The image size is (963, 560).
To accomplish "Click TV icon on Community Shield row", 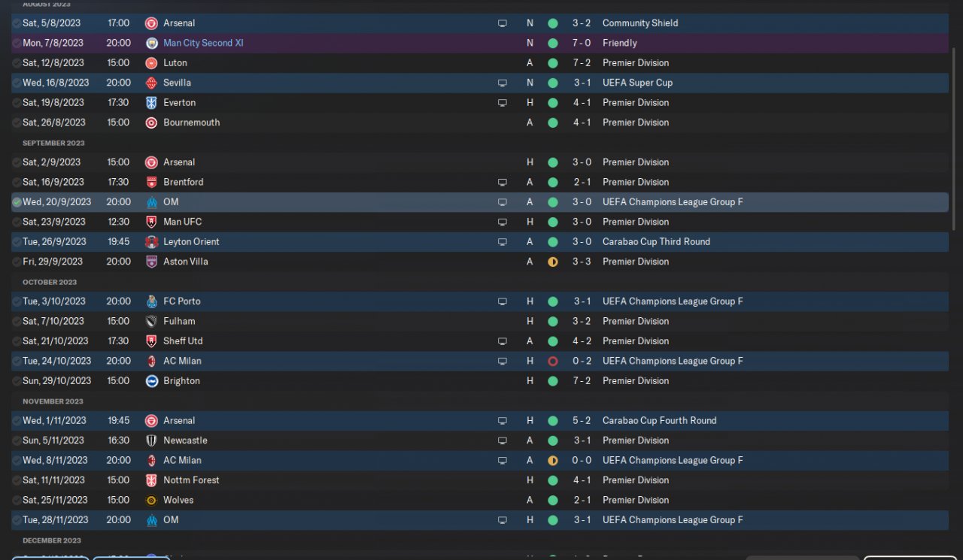I will tap(503, 23).
